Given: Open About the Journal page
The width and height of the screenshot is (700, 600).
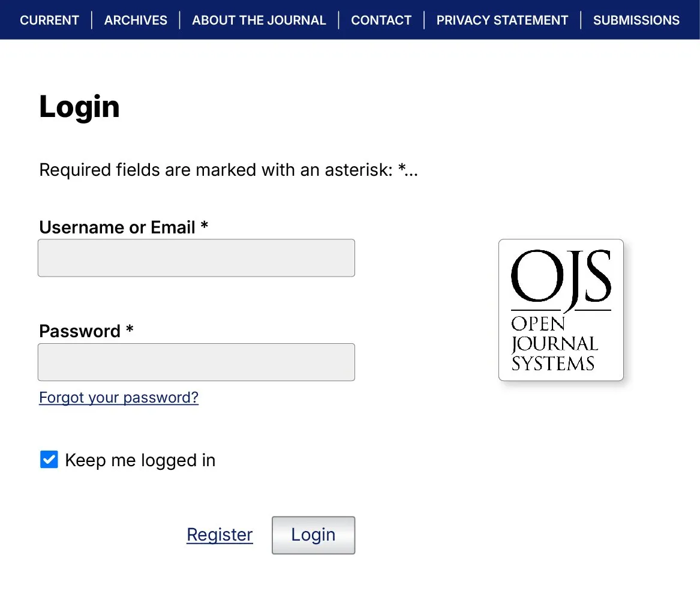Looking at the screenshot, I should (259, 20).
